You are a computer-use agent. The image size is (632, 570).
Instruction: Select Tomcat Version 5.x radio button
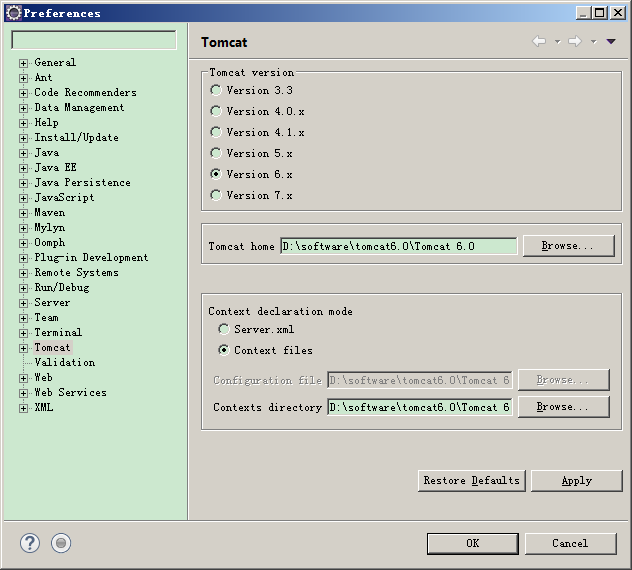pos(216,153)
